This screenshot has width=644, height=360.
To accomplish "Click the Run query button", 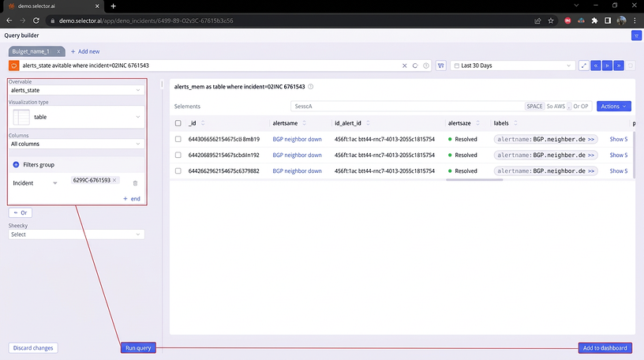I will (138, 347).
